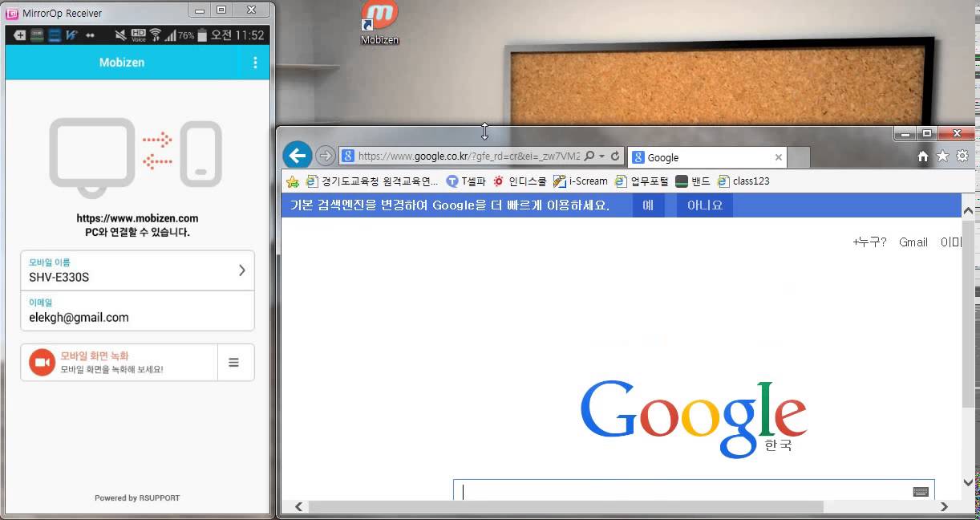The image size is (980, 520).
Task: Click the browser horizontal scrollbar thumb
Action: 566,506
